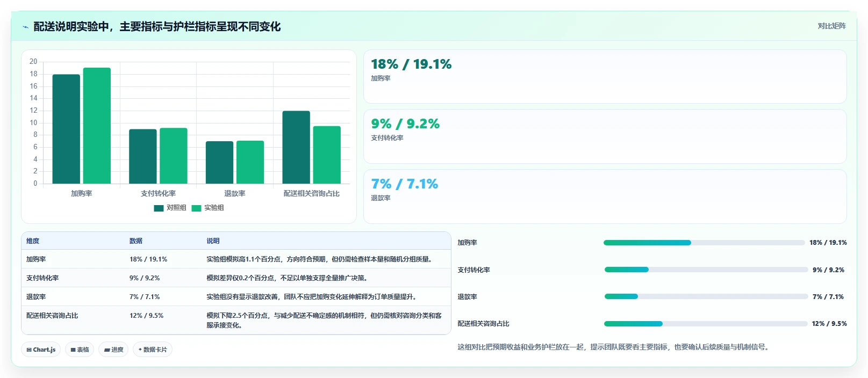Click the 说明 column header
Viewport: 868px width, 378px height.
click(213, 241)
